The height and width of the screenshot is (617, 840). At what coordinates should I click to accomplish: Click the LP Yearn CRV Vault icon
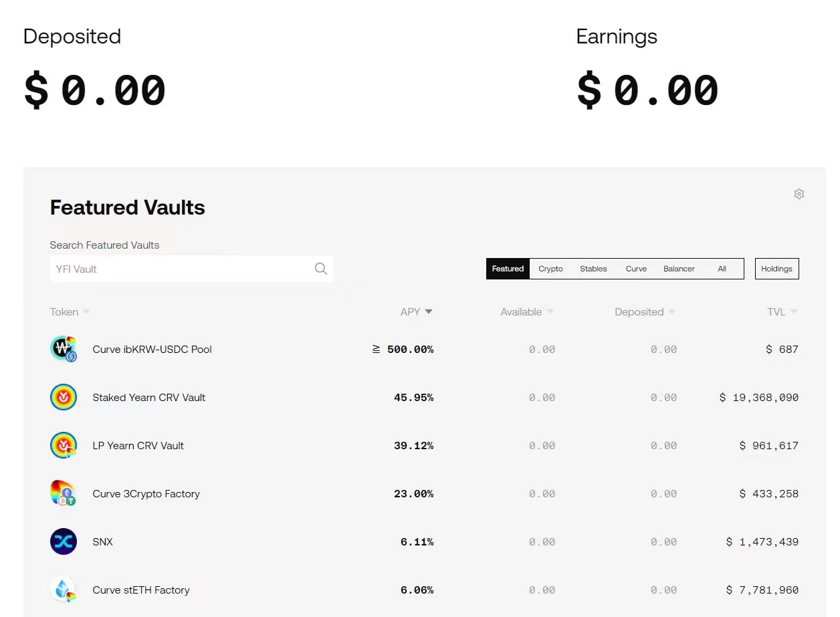pyautogui.click(x=64, y=445)
